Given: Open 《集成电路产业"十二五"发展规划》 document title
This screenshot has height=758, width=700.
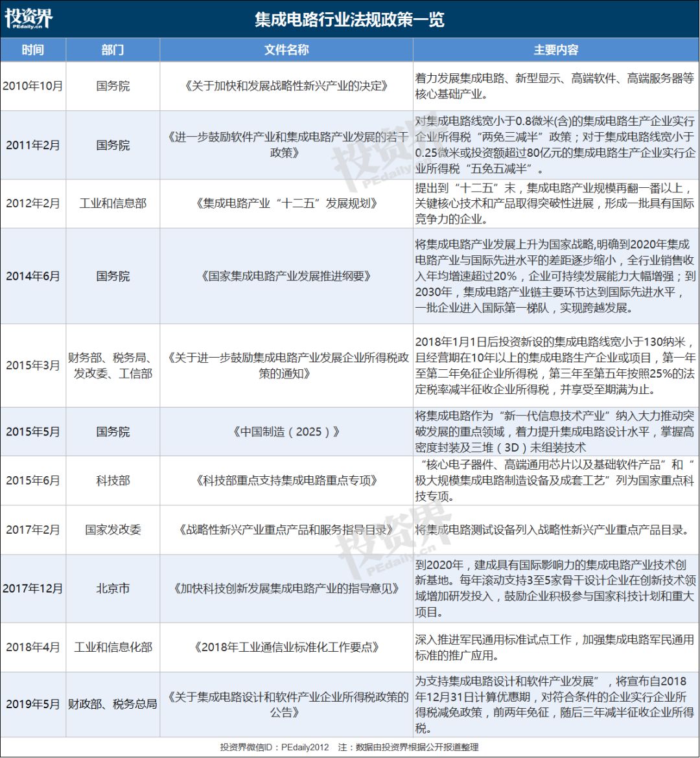Looking at the screenshot, I should tap(286, 203).
